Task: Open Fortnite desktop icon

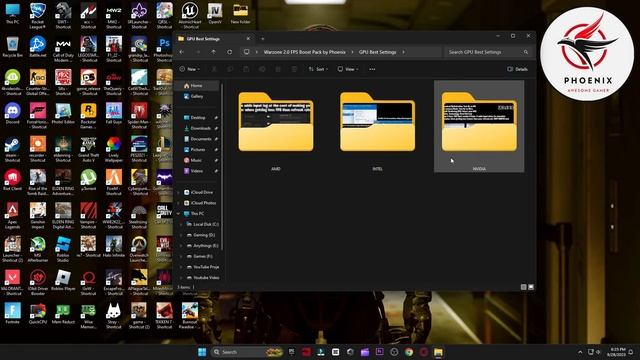Action: [x=12, y=313]
